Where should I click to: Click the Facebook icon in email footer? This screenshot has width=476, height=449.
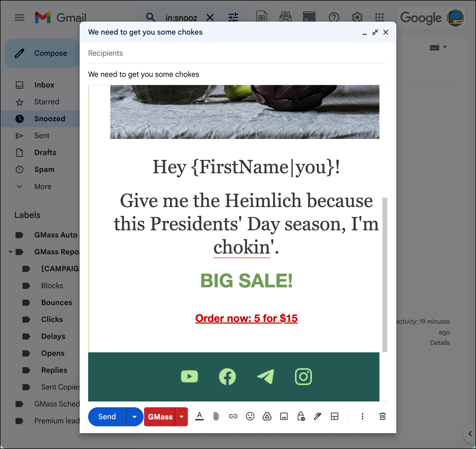[x=227, y=377]
